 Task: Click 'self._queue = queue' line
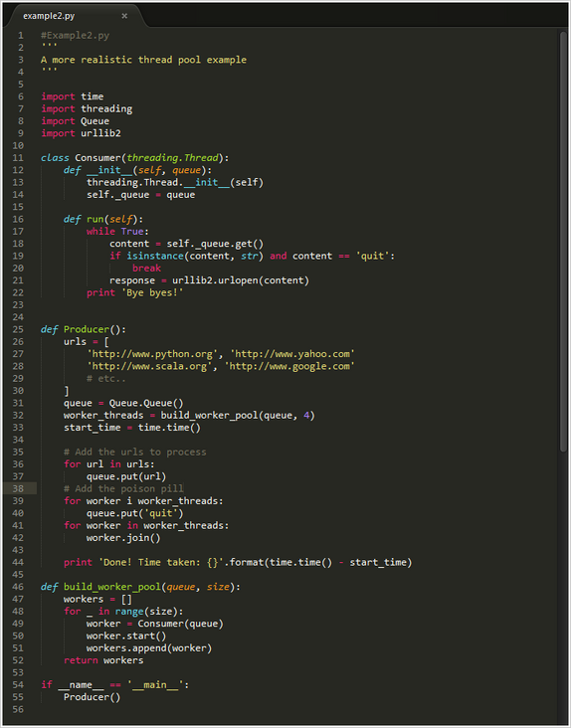pyautogui.click(x=141, y=195)
